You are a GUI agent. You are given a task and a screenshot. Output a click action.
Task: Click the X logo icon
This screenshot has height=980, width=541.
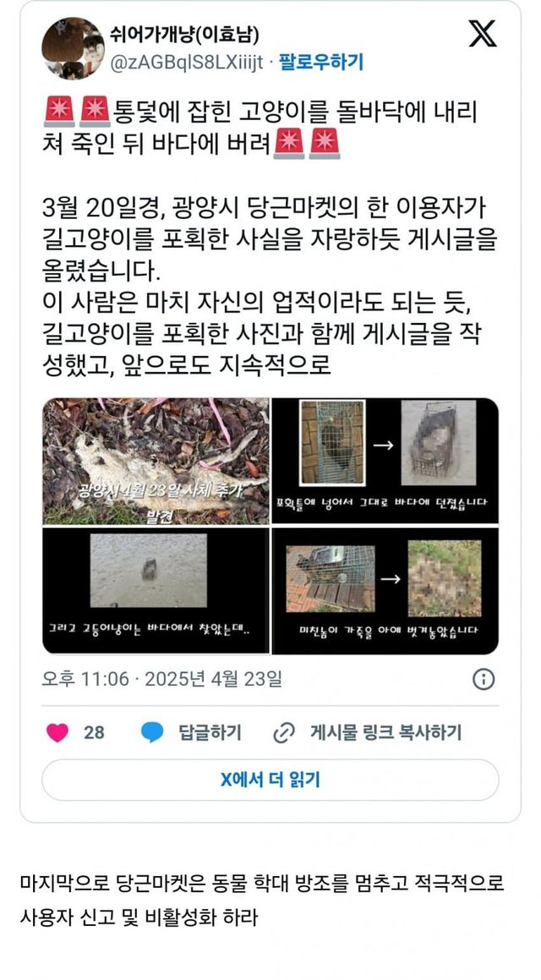tap(483, 33)
